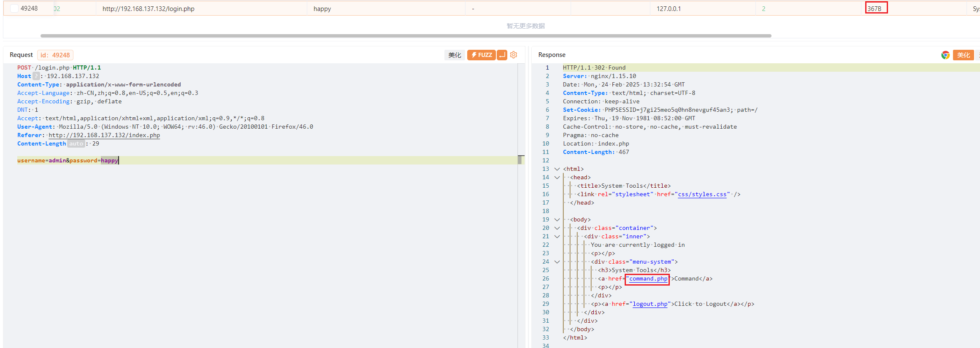Toggle beautify in the Request panel
Image resolution: width=980 pixels, height=348 pixels.
pyautogui.click(x=455, y=55)
